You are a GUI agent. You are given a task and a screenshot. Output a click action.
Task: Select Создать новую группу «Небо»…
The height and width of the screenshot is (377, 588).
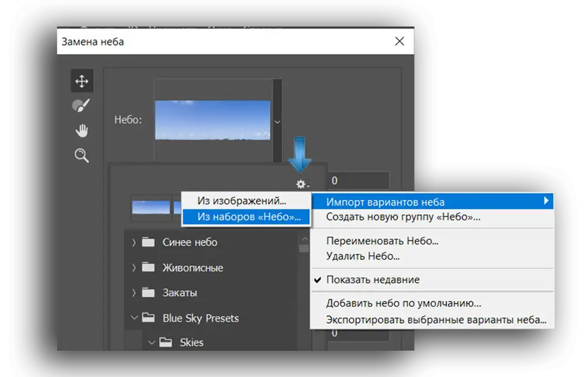coord(433,217)
